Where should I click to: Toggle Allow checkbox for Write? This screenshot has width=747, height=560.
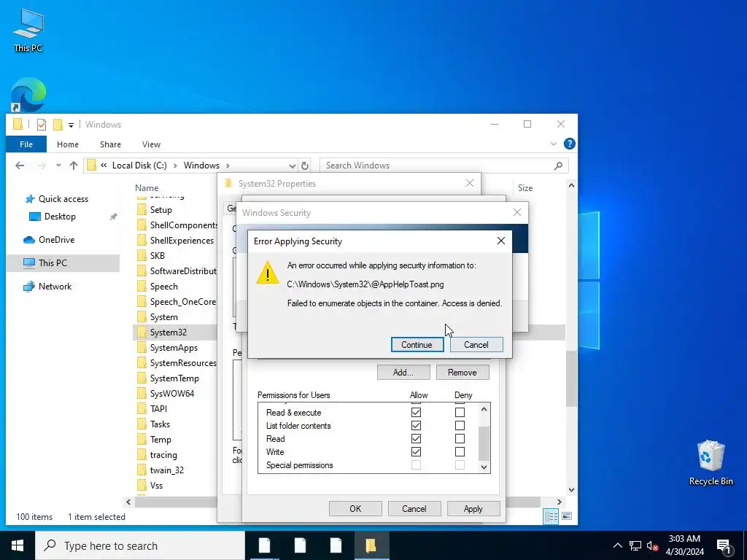(416, 452)
